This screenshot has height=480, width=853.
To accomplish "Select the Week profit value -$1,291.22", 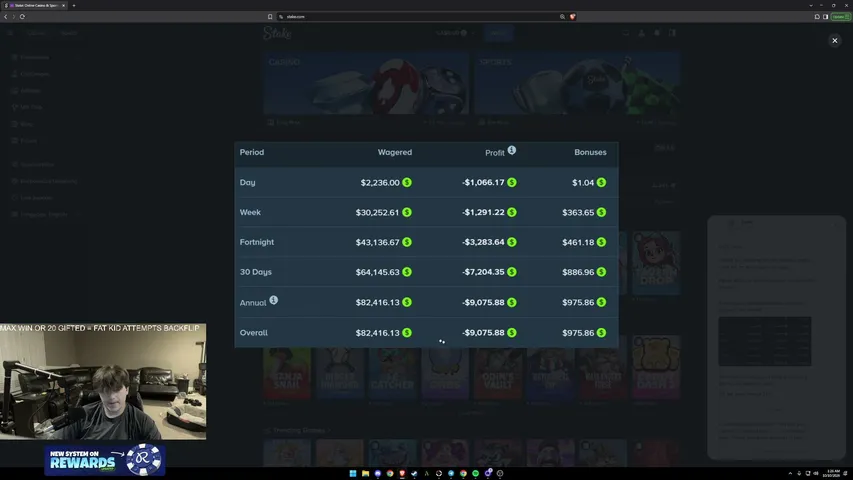I will pyautogui.click(x=483, y=212).
